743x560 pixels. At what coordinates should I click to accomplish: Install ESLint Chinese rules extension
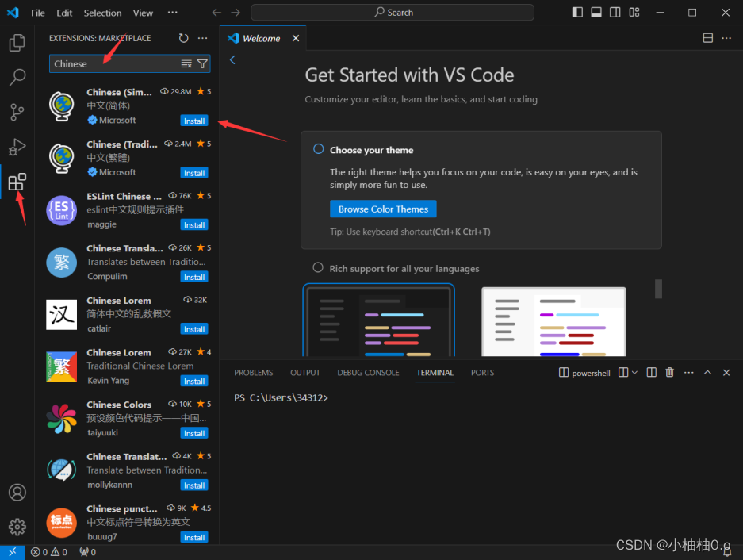(x=194, y=225)
